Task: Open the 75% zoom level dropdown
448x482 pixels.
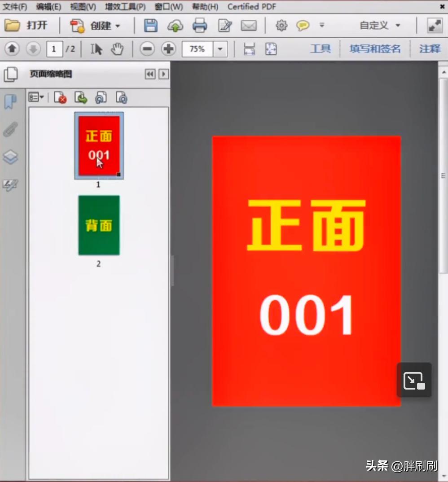Action: (220, 49)
